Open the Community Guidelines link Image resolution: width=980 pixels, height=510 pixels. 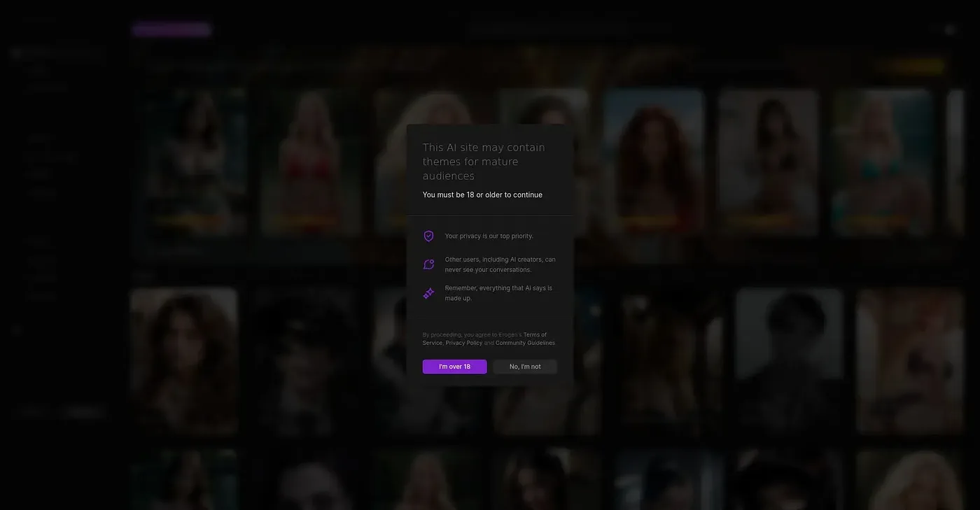pos(525,343)
